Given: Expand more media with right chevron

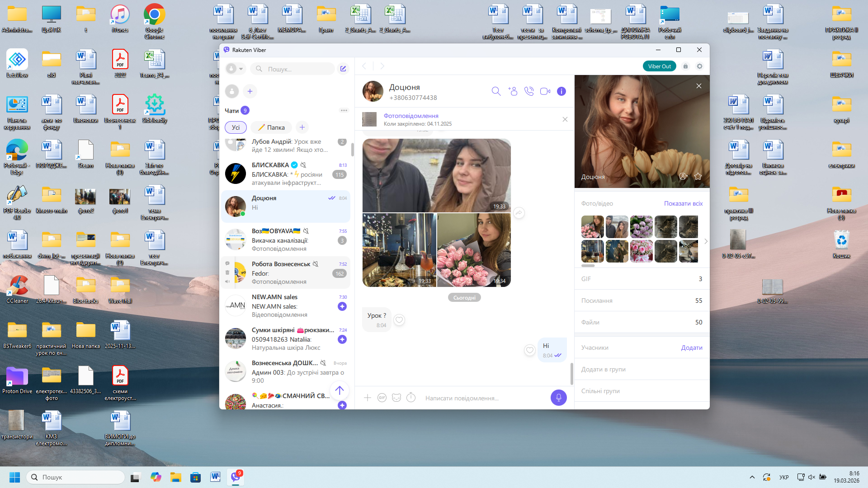Looking at the screenshot, I should [706, 241].
